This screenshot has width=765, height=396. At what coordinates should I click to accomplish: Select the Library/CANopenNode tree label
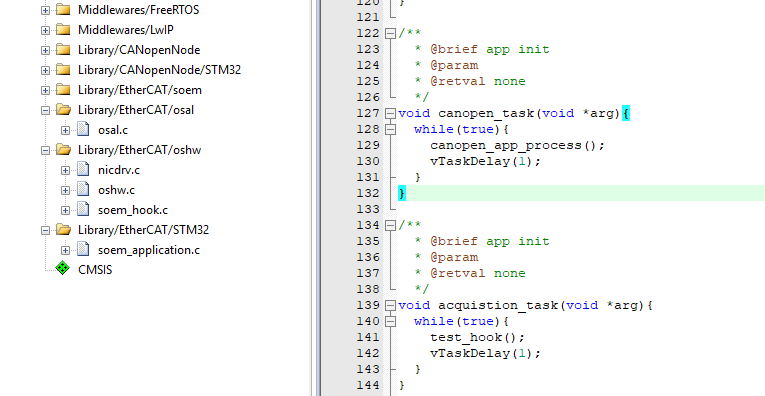pyautogui.click(x=139, y=50)
